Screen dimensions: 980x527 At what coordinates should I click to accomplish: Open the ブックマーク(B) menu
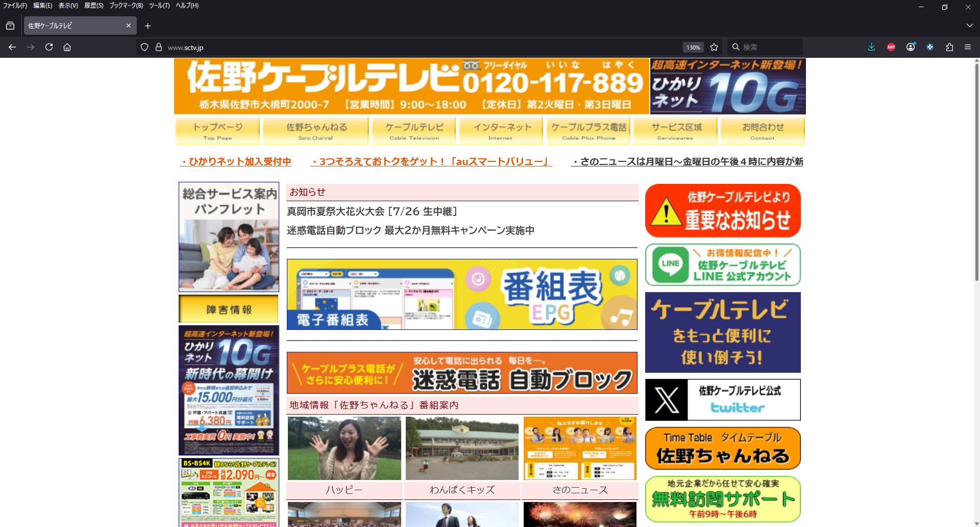(126, 6)
